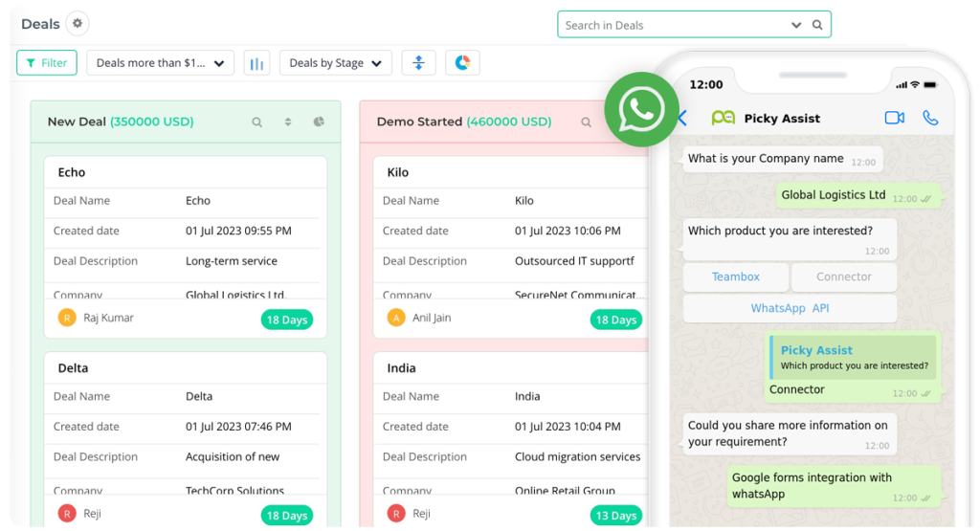980x531 pixels.
Task: Choose the Teambox quick reply
Action: (x=736, y=277)
